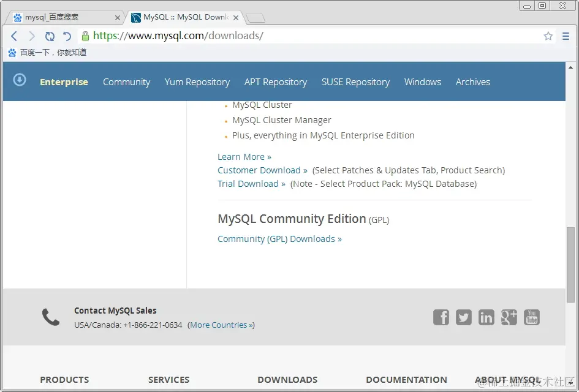Viewport: 579px width, 392px height.
Task: Click the DOCUMENTATION footer heading
Action: pos(406,380)
